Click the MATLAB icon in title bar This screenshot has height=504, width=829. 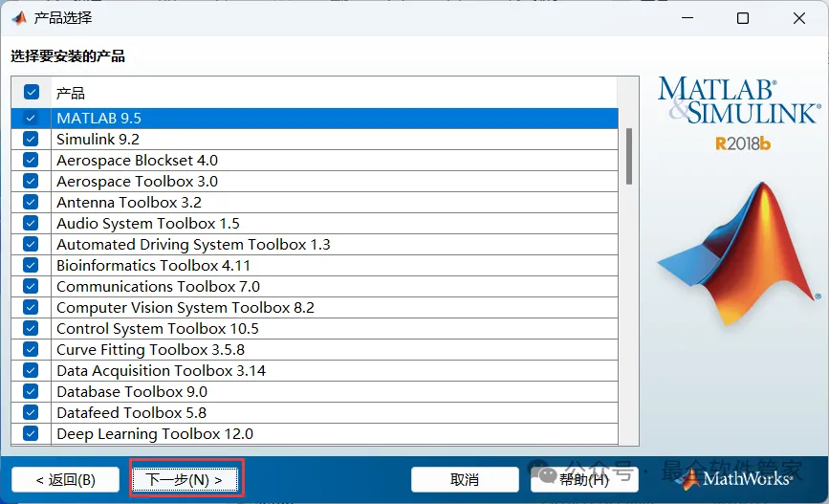(19, 18)
